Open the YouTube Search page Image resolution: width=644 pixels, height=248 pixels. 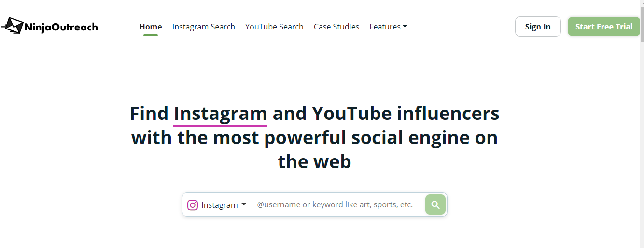274,27
